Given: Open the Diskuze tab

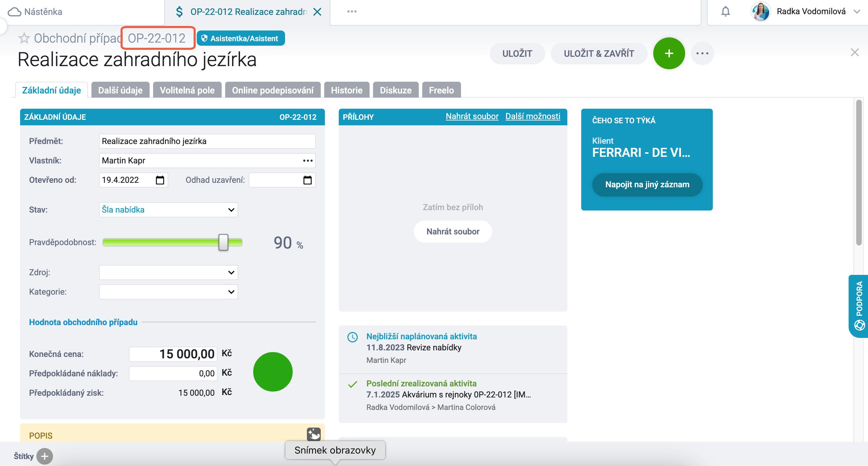Looking at the screenshot, I should click(396, 90).
